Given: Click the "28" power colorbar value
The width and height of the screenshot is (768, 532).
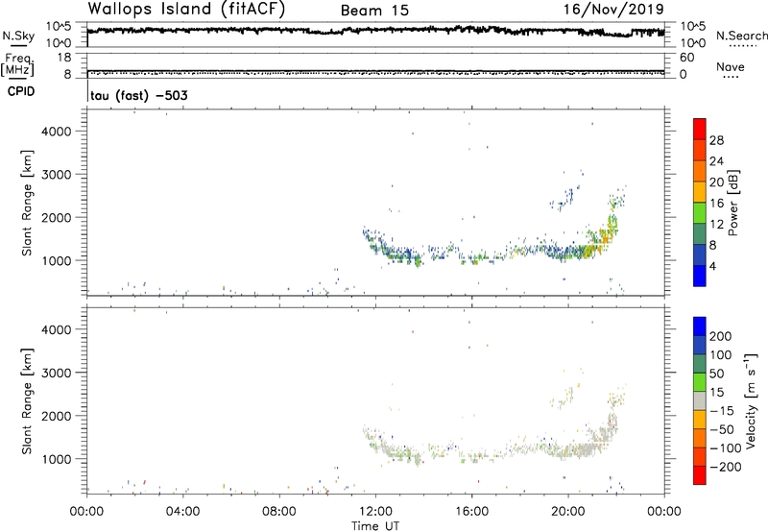Looking at the screenshot, I should (x=716, y=140).
